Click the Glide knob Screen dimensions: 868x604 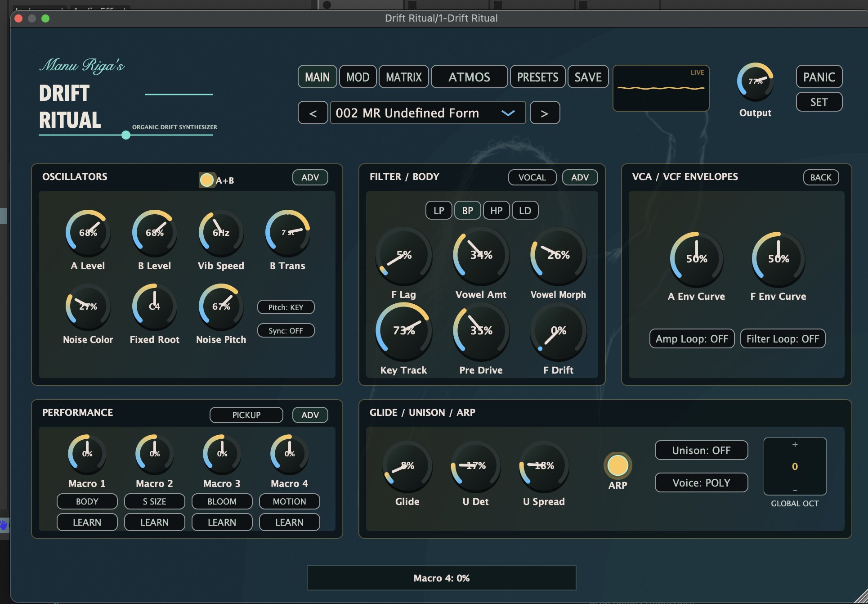(x=407, y=466)
